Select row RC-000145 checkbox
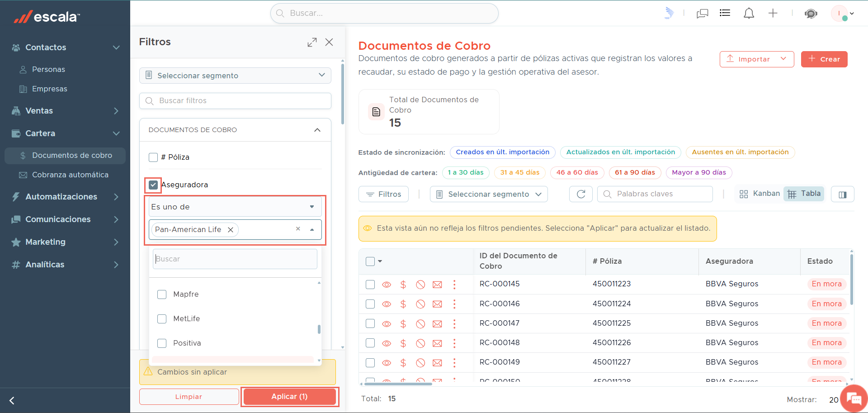 point(370,285)
